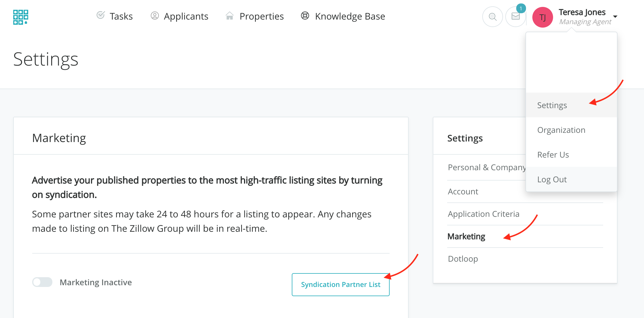Click the TJ avatar circle
The width and height of the screenshot is (644, 318).
click(x=542, y=17)
